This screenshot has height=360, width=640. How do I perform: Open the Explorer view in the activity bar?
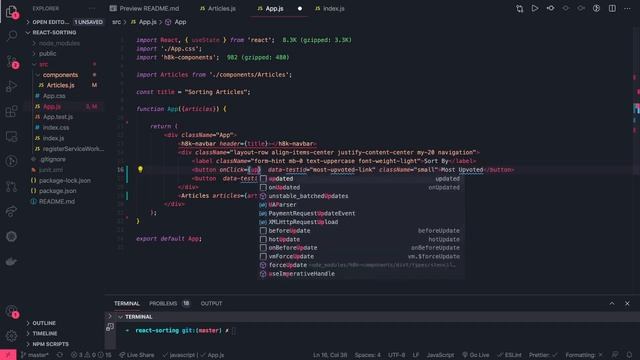click(11, 11)
